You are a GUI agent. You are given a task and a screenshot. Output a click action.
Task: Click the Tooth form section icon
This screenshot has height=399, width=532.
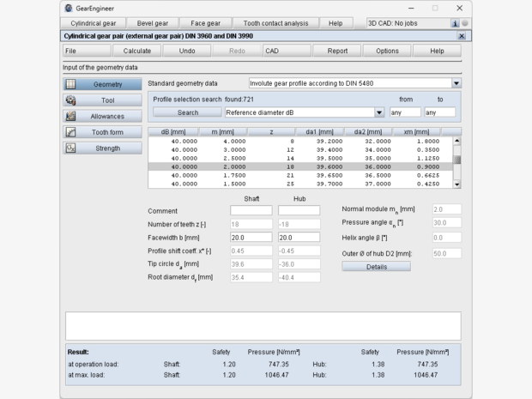[71, 132]
